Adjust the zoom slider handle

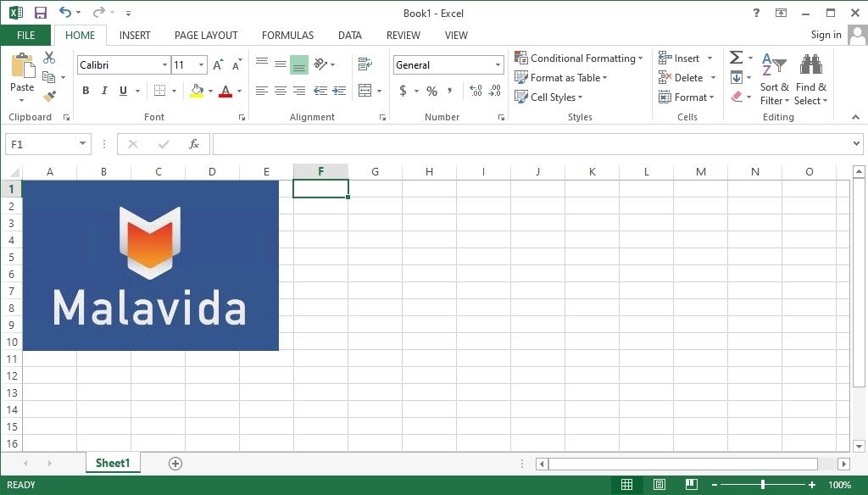(x=762, y=485)
